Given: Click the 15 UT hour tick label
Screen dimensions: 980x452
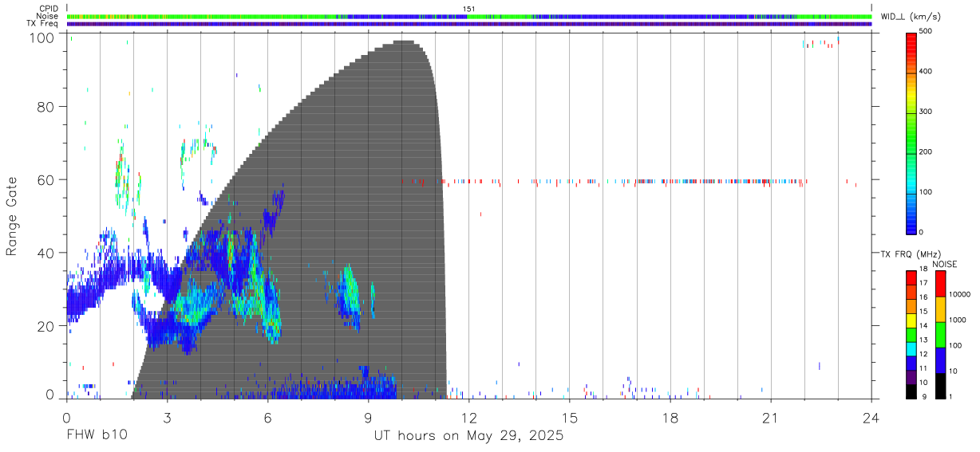Looking at the screenshot, I should coord(570,416).
